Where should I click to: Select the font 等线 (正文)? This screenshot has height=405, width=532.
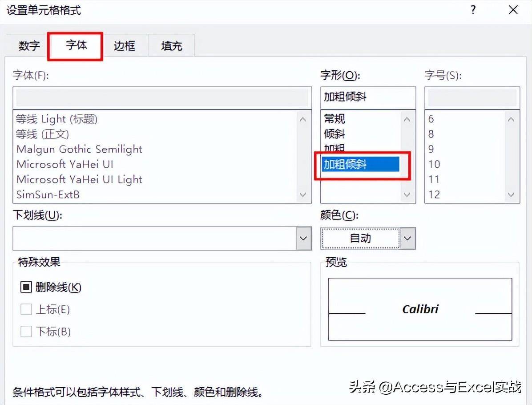point(42,134)
